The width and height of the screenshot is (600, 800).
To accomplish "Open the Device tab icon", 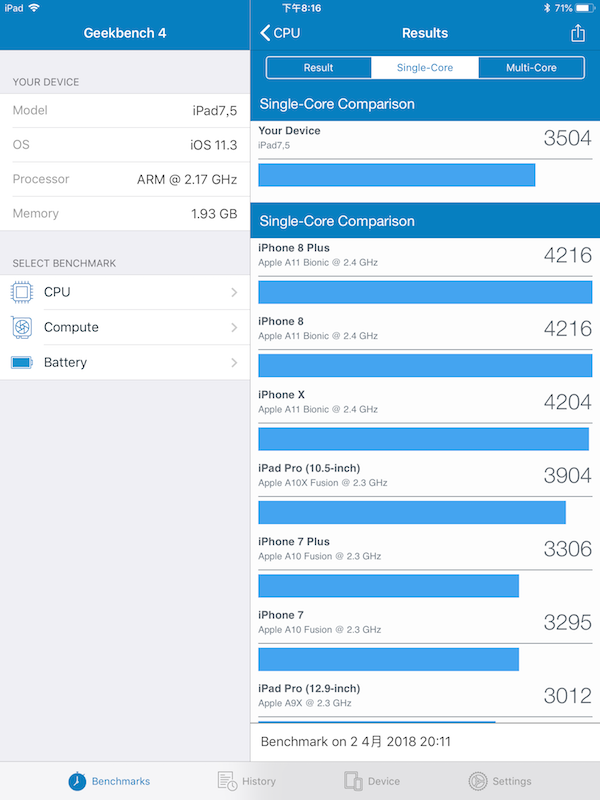I will click(353, 781).
